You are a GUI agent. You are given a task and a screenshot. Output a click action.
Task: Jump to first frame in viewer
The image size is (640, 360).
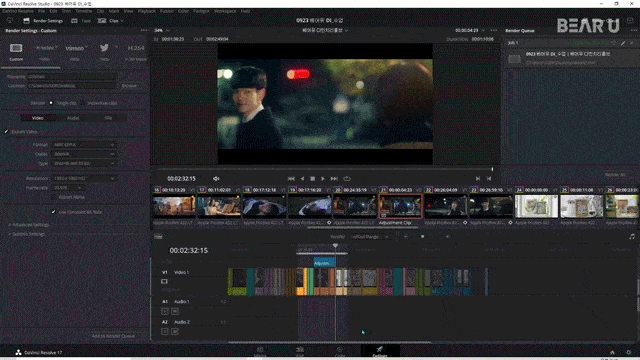(x=291, y=178)
